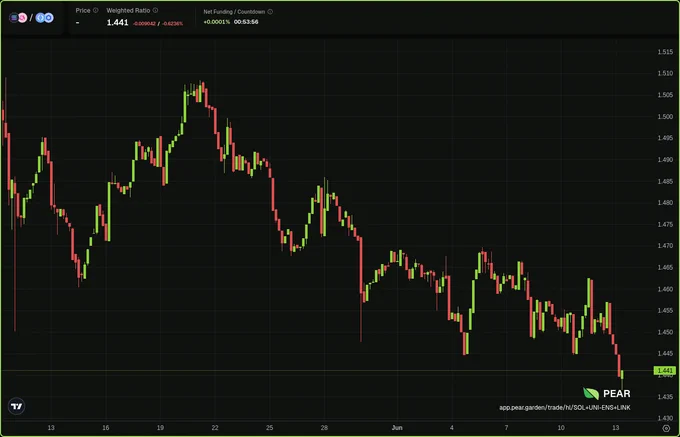
Task: Click the +0.0001% net funding value
Action: (216, 22)
